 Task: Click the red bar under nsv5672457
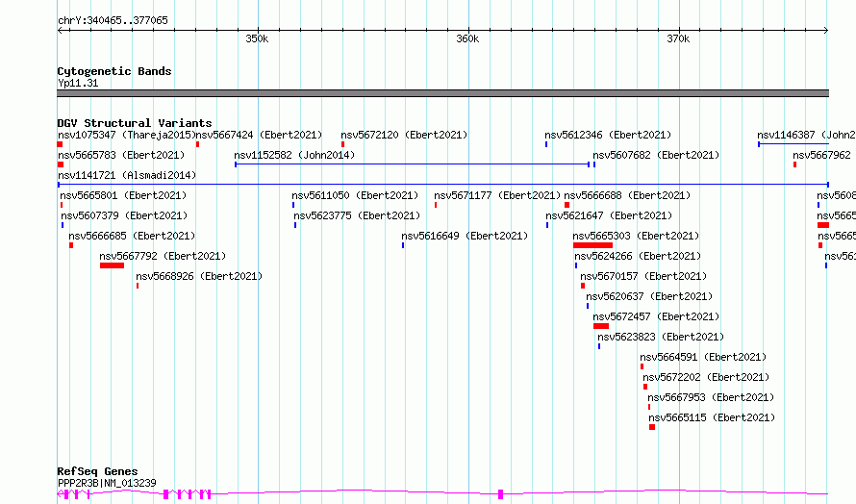601,326
